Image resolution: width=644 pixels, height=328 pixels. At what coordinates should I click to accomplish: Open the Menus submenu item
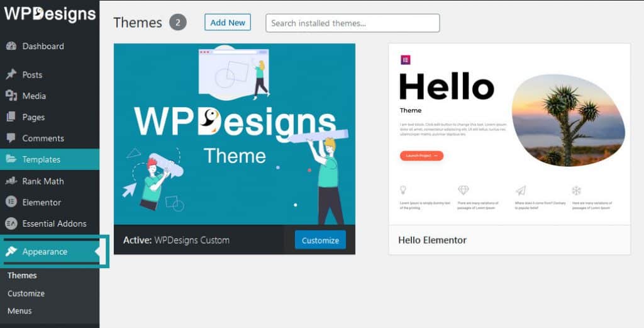point(19,311)
